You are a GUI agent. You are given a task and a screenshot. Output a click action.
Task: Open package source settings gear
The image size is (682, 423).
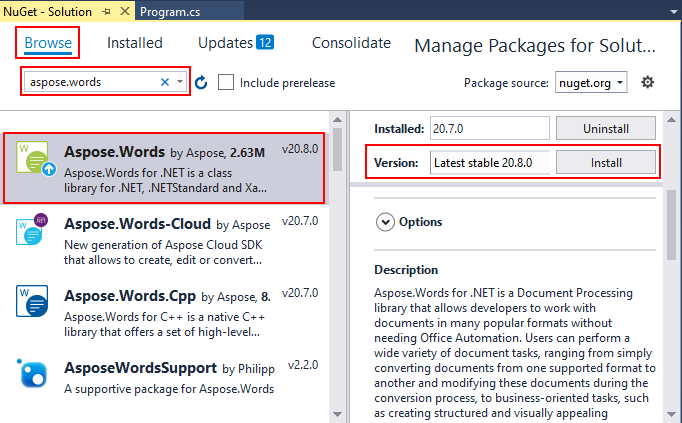pyautogui.click(x=647, y=82)
